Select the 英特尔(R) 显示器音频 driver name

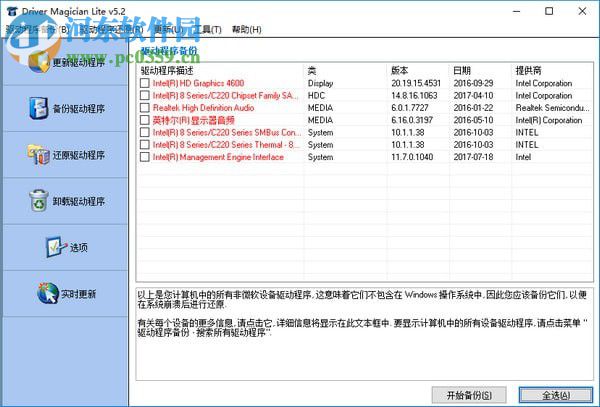coord(193,120)
